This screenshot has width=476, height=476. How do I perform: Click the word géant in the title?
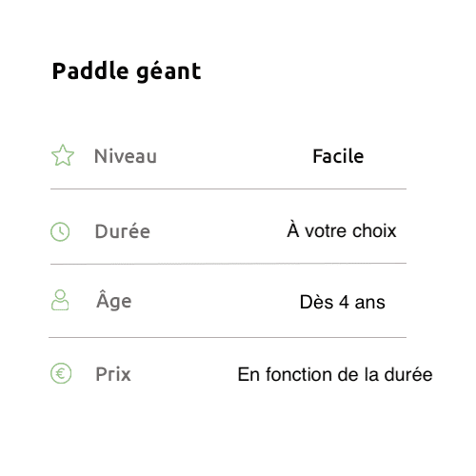(169, 72)
